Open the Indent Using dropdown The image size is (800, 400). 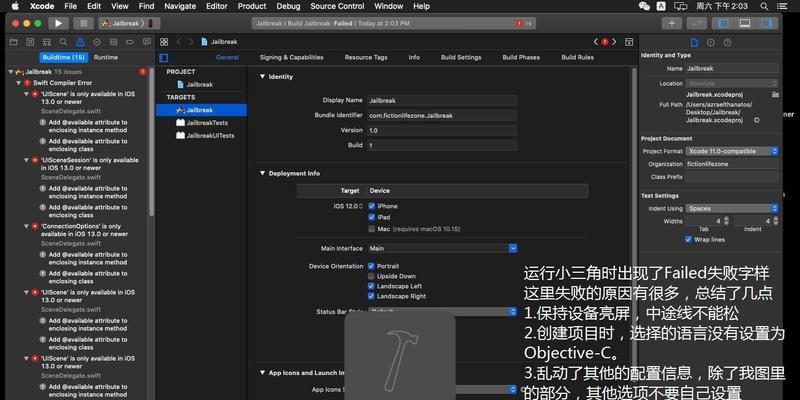732,208
